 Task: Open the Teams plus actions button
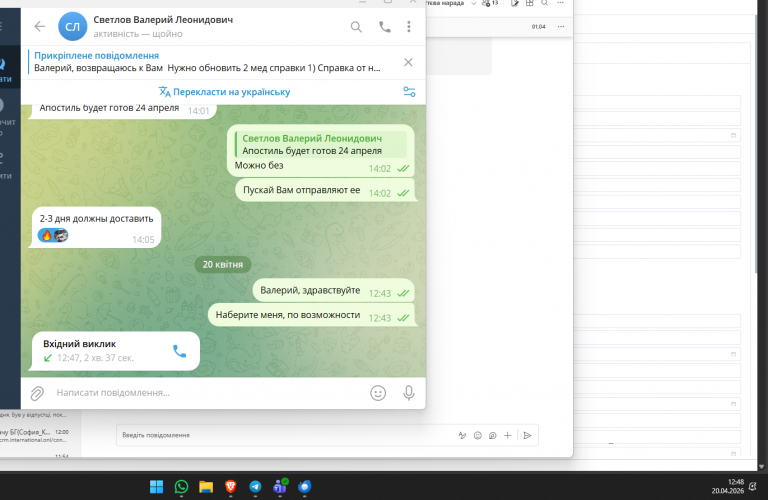coord(508,435)
